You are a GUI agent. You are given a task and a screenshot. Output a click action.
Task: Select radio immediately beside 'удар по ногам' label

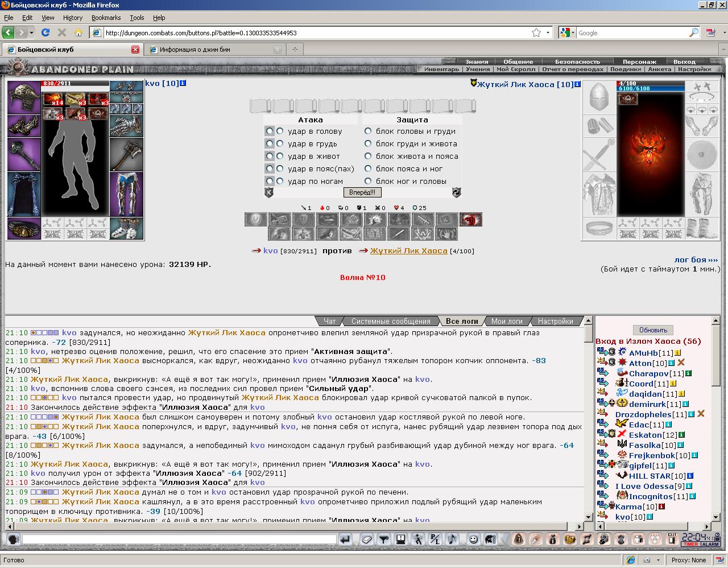pyautogui.click(x=280, y=181)
